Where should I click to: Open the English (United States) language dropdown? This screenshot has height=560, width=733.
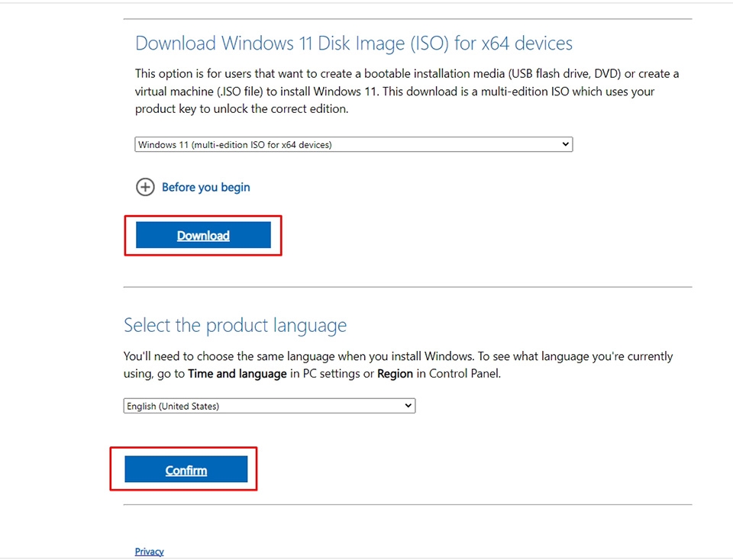270,406
